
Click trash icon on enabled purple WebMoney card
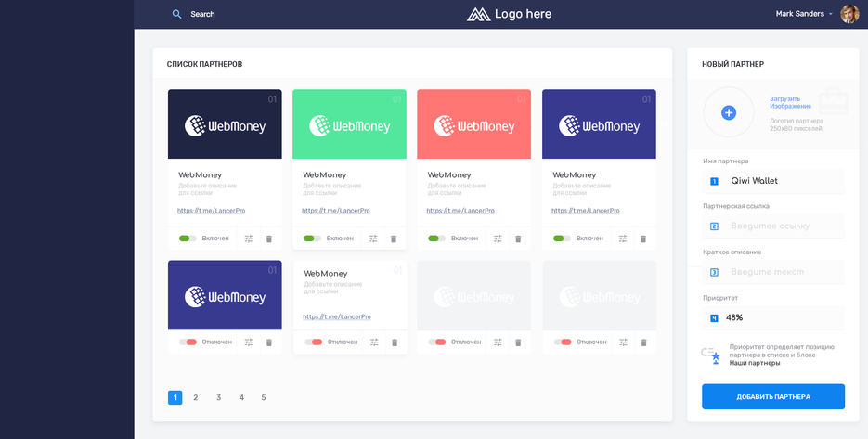point(643,239)
